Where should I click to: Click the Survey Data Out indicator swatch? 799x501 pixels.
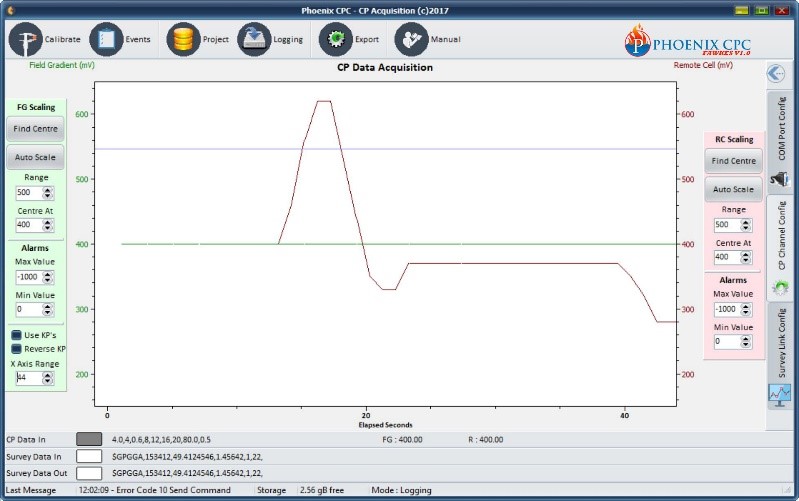90,472
